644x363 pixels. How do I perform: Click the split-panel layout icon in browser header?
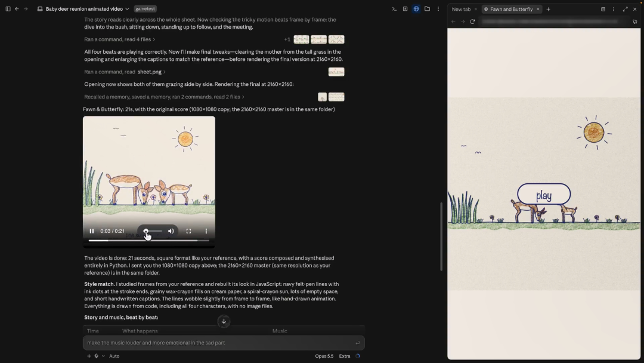(603, 9)
